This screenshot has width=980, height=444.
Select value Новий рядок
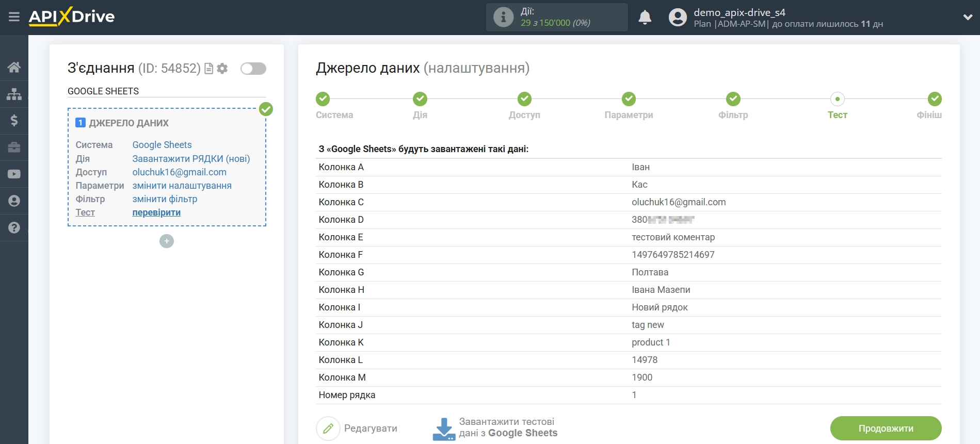[x=660, y=307]
